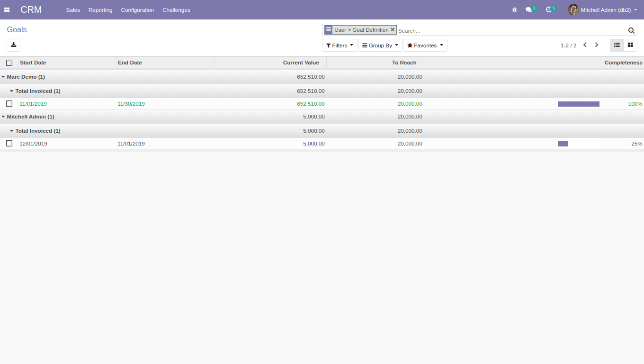Viewport: 644px width, 364px height.
Task: Click the export download icon button
Action: point(13,45)
